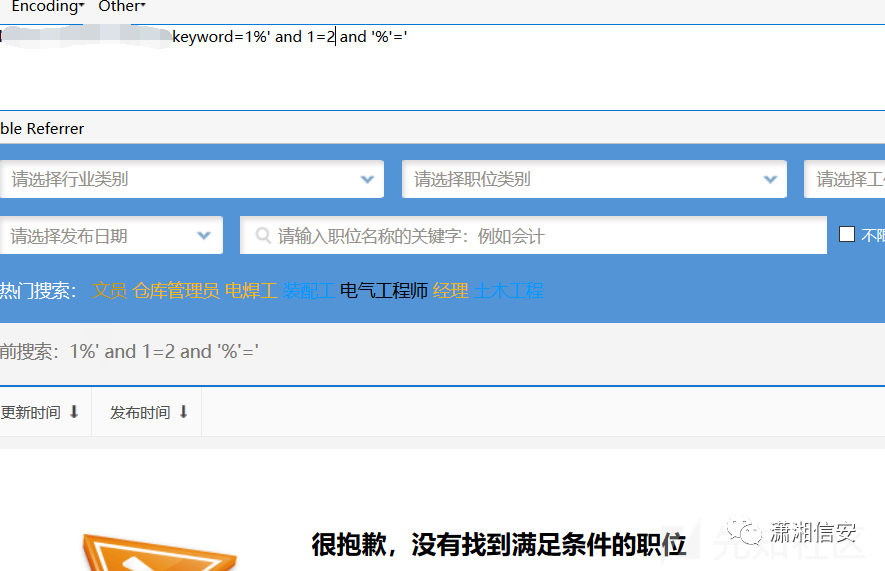Click the job keyword search input field
This screenshot has height=571, width=885.
click(533, 235)
